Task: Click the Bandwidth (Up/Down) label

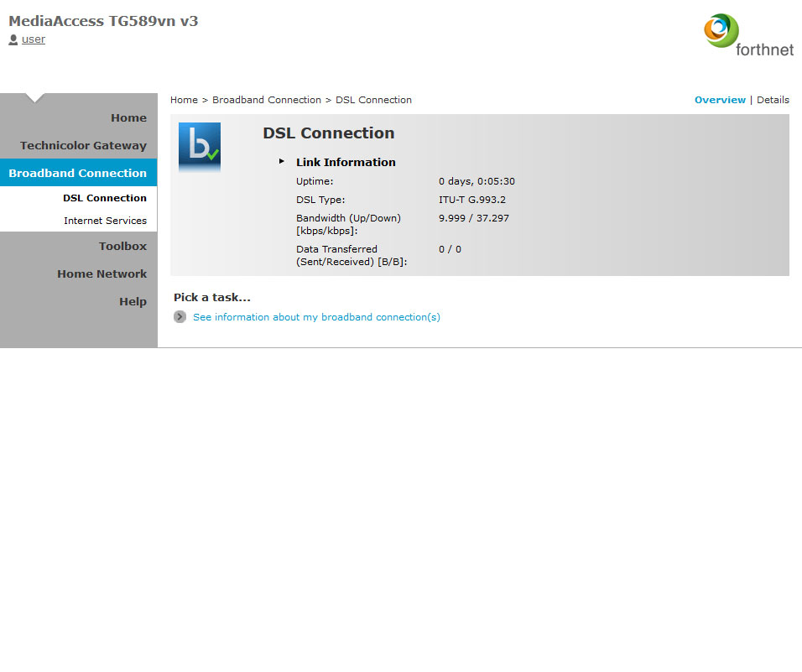Action: [x=348, y=224]
